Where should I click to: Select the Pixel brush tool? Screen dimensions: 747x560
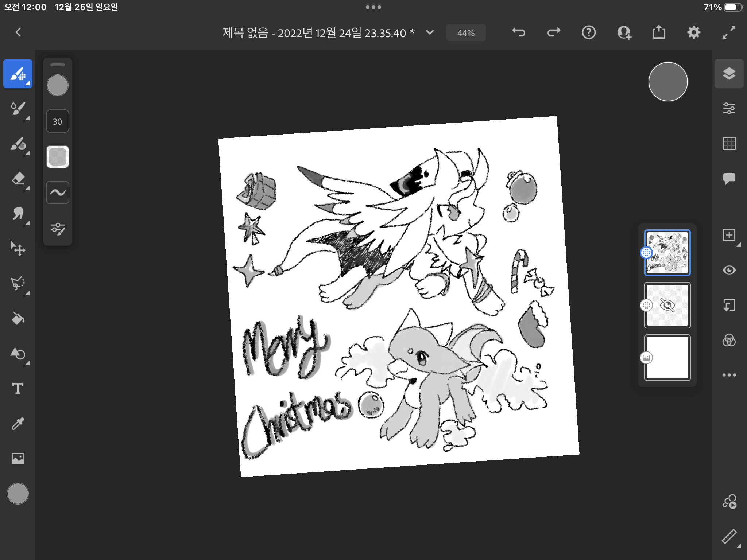(18, 74)
